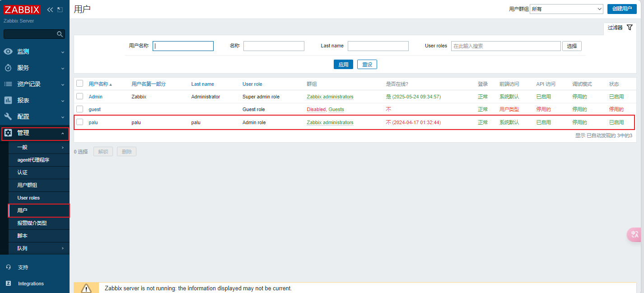
Task: Focus the Last name filter input
Action: tap(378, 46)
